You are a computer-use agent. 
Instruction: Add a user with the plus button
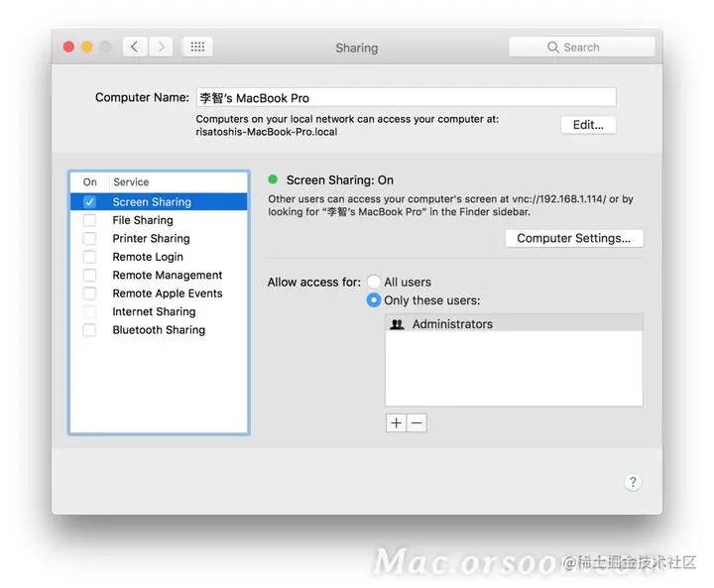point(396,422)
